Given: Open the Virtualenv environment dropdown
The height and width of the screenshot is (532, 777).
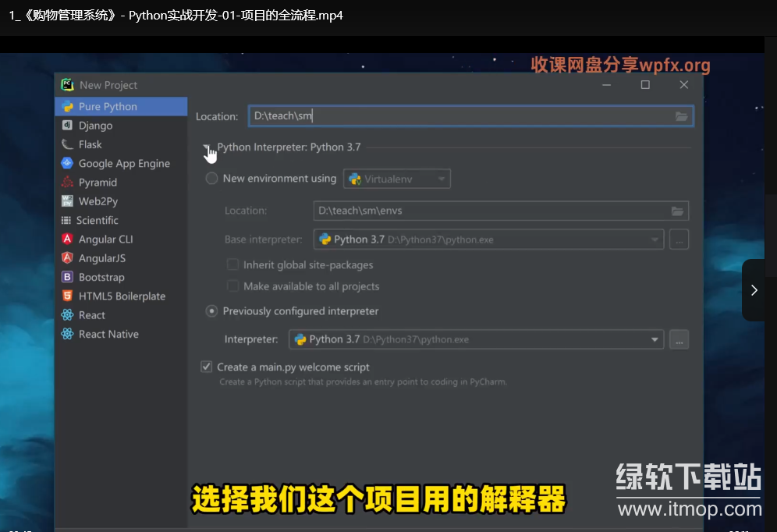Looking at the screenshot, I should pos(398,179).
